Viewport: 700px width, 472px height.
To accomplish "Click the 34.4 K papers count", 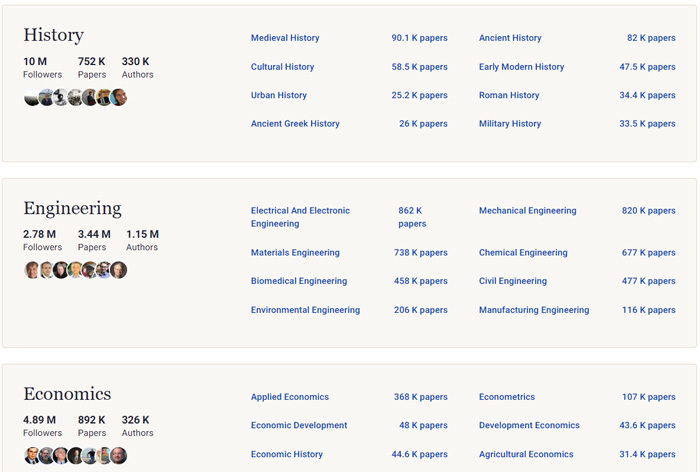I will point(647,95).
